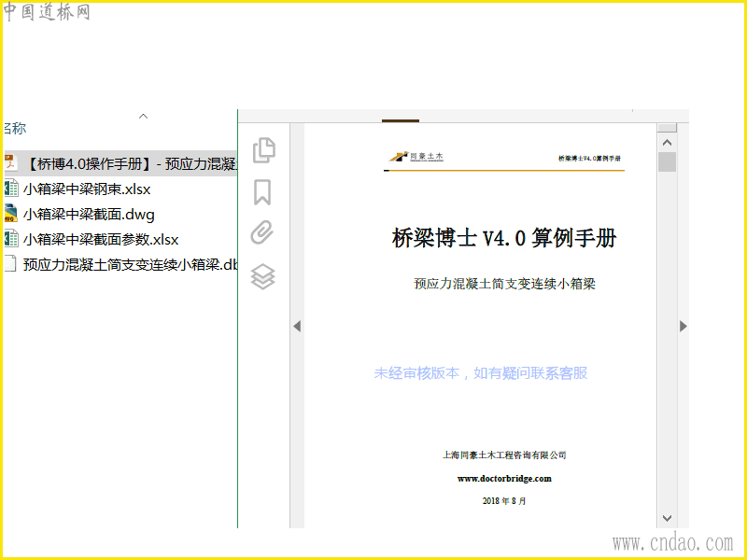Click Excel icon of 小箱梁中梁钢束.xlsx
The height and width of the screenshot is (560, 747).
click(11, 189)
